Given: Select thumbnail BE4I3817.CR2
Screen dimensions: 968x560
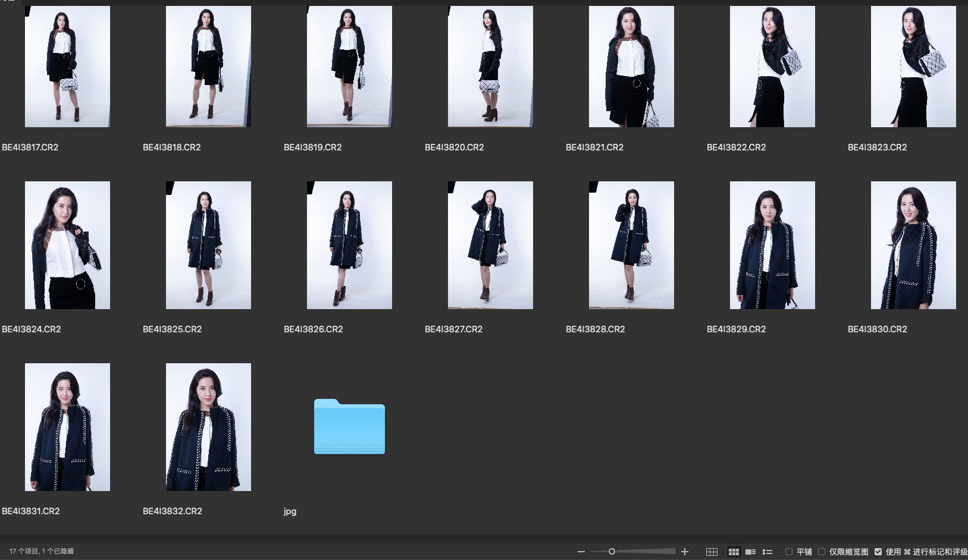Looking at the screenshot, I should tap(67, 67).
